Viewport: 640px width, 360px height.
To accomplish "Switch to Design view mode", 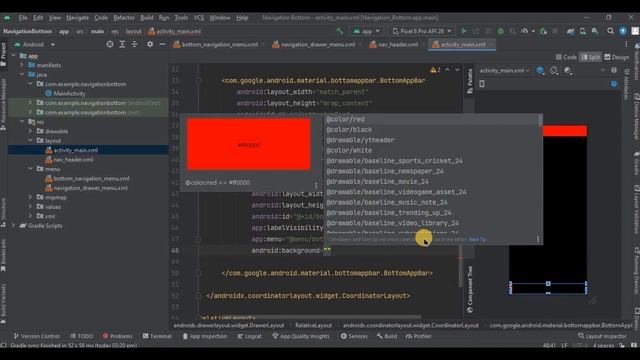I will [x=617, y=57].
